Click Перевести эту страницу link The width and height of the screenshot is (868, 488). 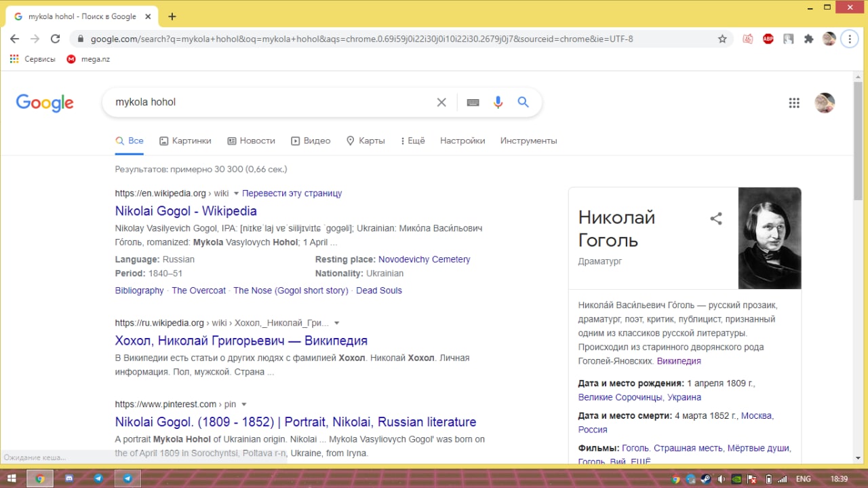coord(292,193)
